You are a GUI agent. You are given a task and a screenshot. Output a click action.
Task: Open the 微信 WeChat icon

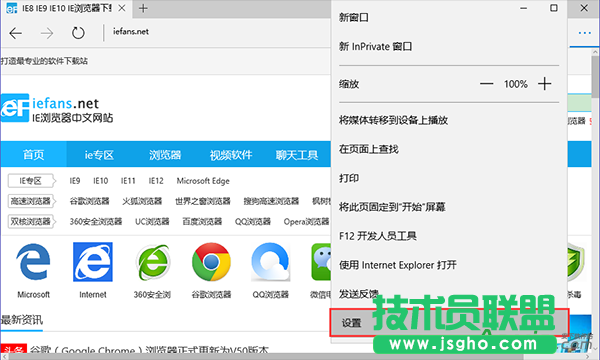pos(321,262)
